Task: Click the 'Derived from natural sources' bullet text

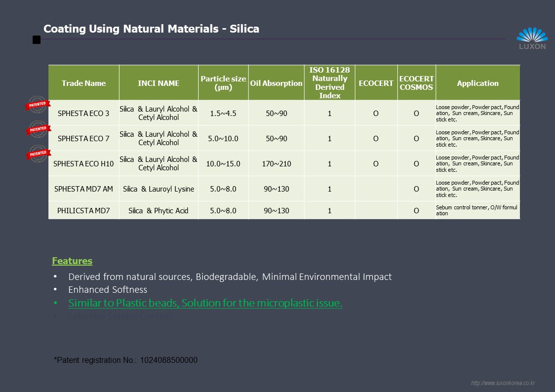Action: (230, 276)
